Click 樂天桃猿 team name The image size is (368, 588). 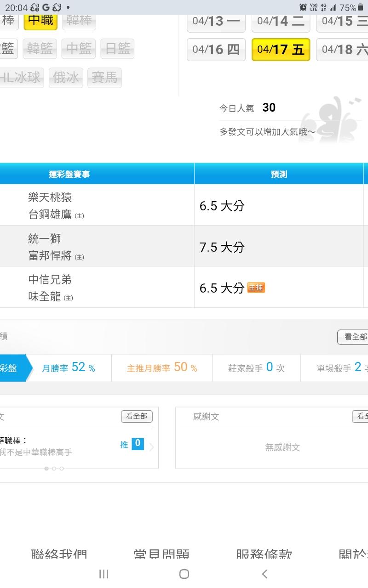[x=50, y=198]
